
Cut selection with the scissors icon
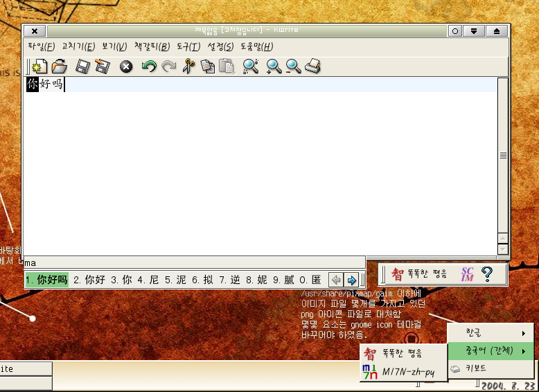[x=188, y=66]
